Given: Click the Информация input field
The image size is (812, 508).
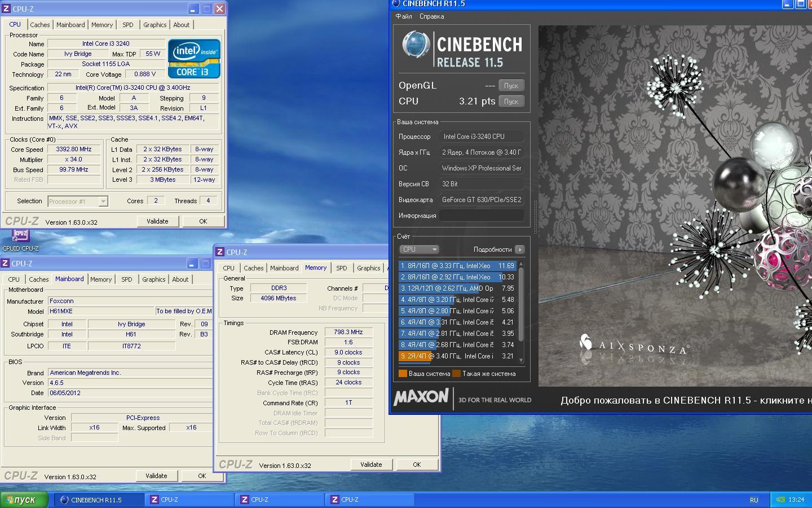Looking at the screenshot, I should pos(482,216).
